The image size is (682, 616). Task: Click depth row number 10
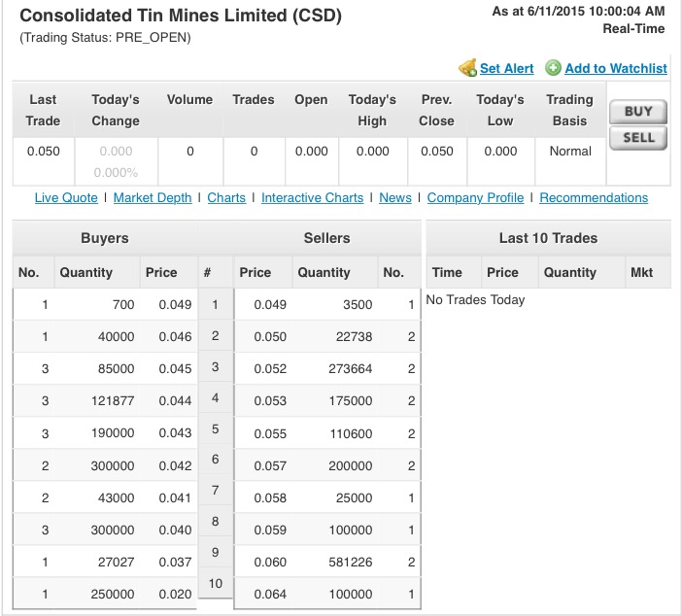(x=216, y=583)
